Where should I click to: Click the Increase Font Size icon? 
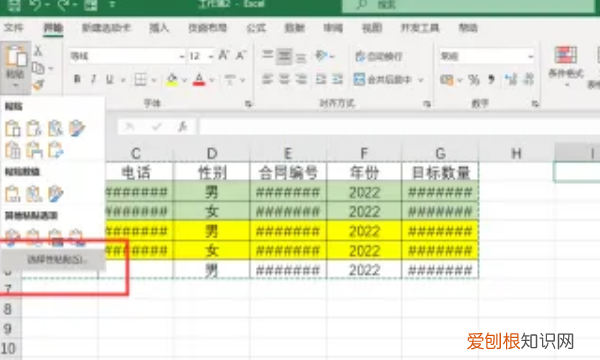(x=224, y=56)
